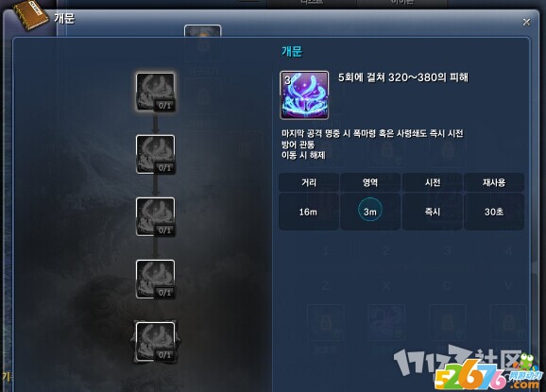The image size is (546, 392).
Task: Select the fourth skill tier node
Action: (x=155, y=280)
